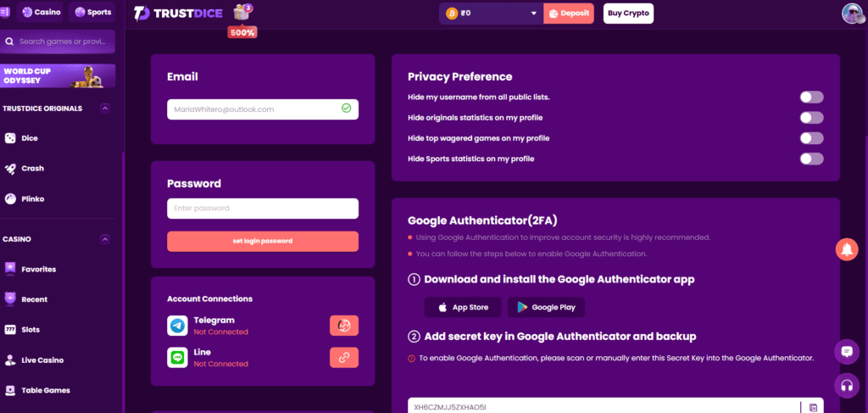The width and height of the screenshot is (868, 413).
Task: Click the sidebar collapse menu icon
Action: pos(4,12)
